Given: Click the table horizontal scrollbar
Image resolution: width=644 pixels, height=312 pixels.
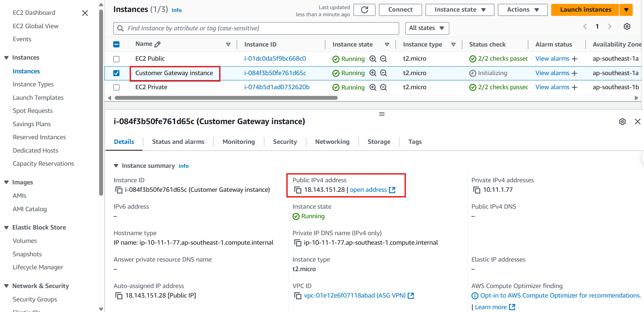Looking at the screenshot, I should (226, 98).
